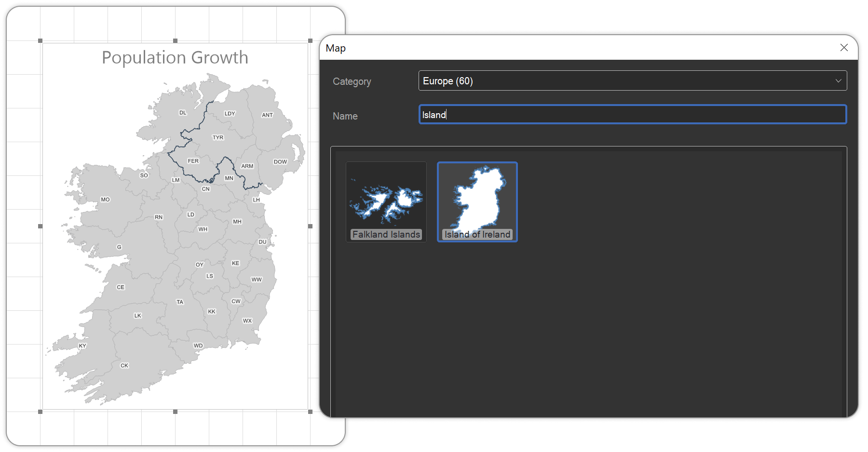
Task: Select the Falkland Islands map thumbnail
Action: pos(386,202)
